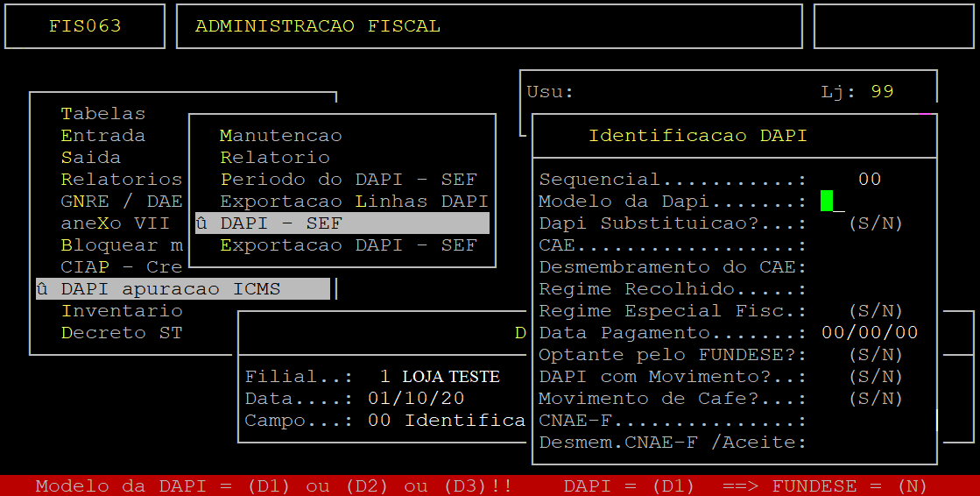This screenshot has width=980, height=496.
Task: Click the Modelo da Dapi input cursor
Action: (x=828, y=202)
